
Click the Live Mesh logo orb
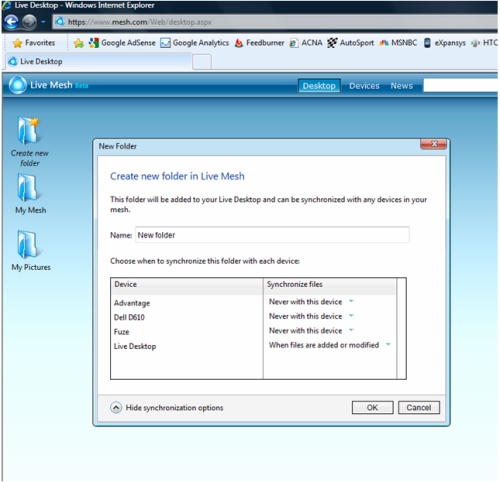coord(18,85)
